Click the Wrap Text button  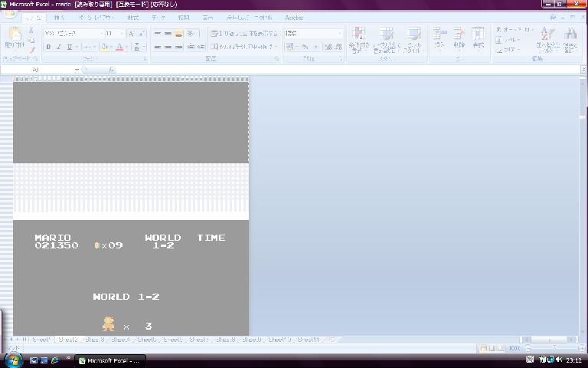(x=243, y=34)
